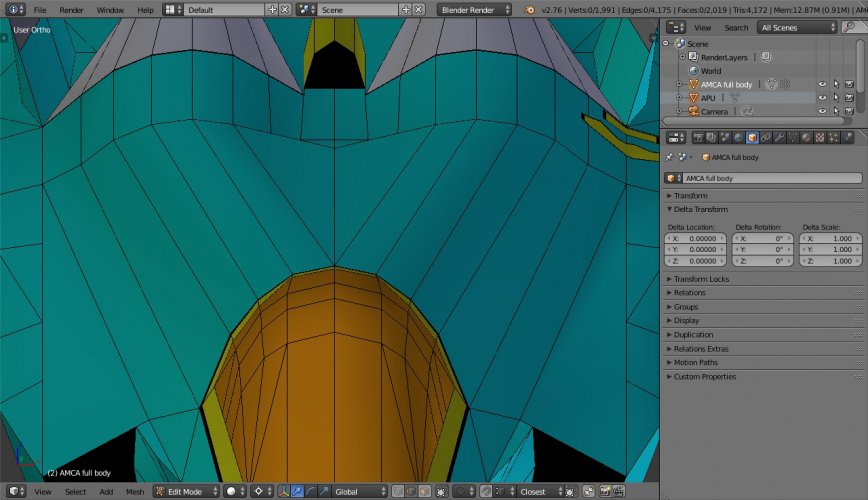This screenshot has width=868, height=500.
Task: Toggle limit selection to visible
Action: pyautogui.click(x=441, y=492)
